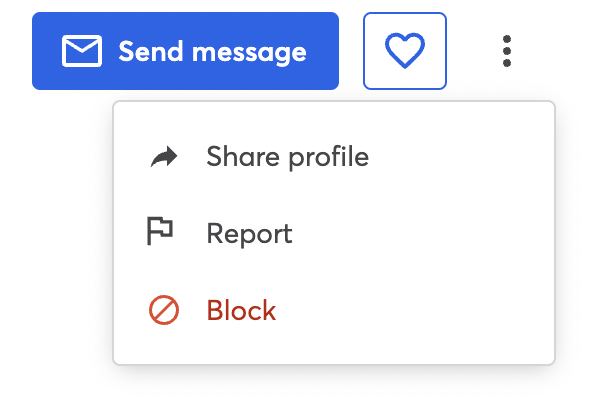Click the "Report" text label
Viewport: 596px width, 414px height.
[x=249, y=234]
